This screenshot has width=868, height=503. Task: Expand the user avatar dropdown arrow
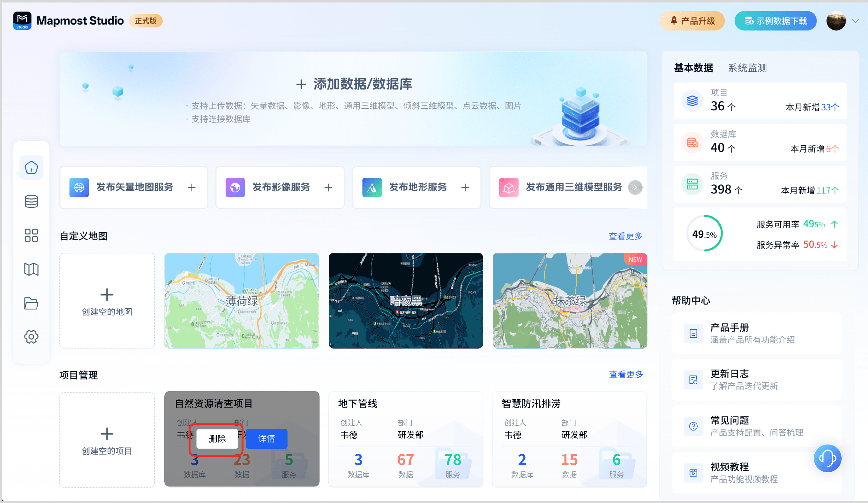(856, 21)
